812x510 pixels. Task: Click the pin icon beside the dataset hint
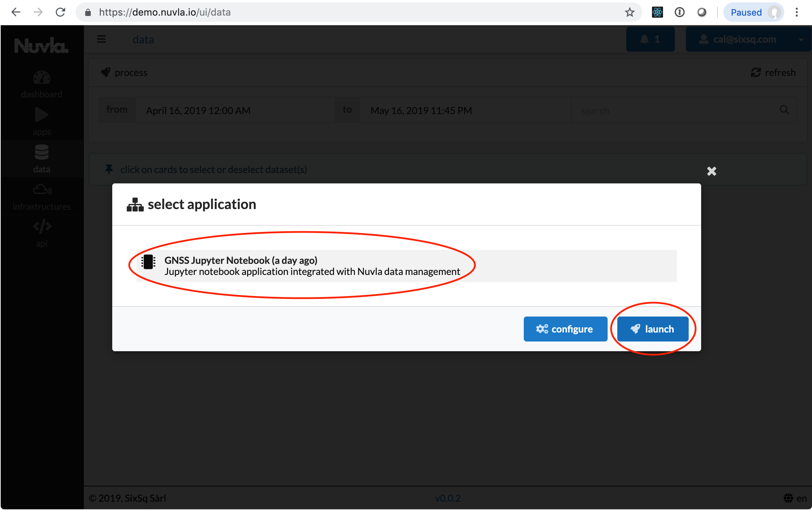(109, 169)
